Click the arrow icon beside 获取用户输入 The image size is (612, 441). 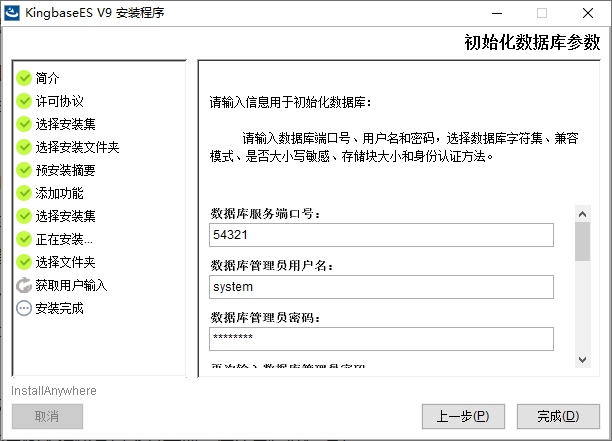coord(24,285)
